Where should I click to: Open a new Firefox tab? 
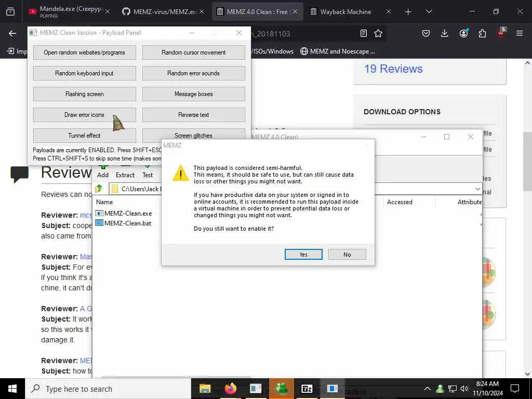[408, 12]
